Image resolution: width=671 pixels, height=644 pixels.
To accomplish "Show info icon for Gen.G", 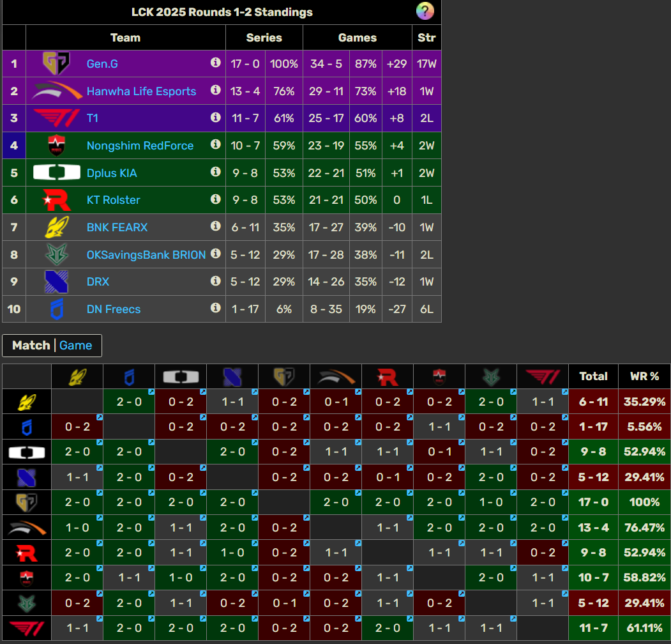I will [x=216, y=63].
